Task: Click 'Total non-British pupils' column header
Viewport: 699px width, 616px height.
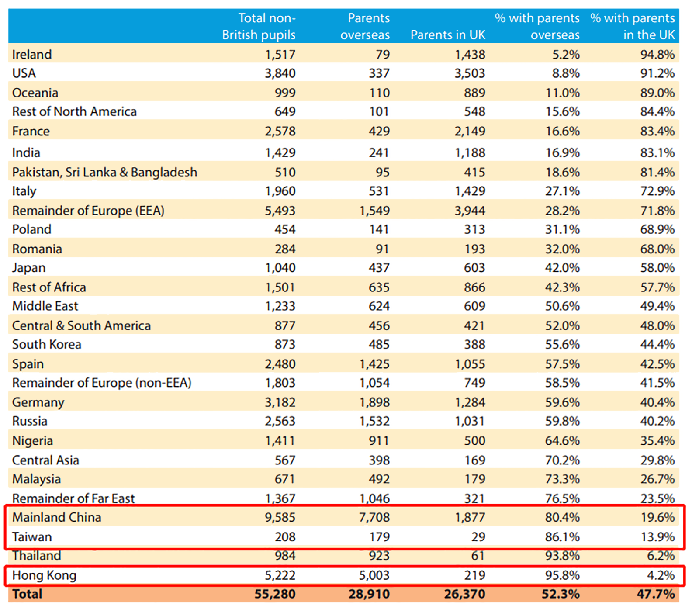Action: tap(259, 26)
